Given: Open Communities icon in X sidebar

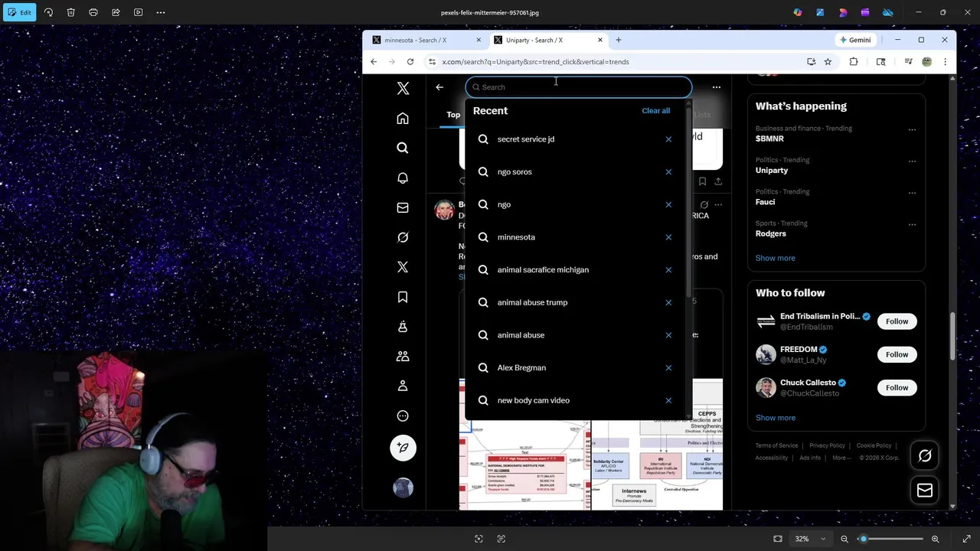Looking at the screenshot, I should click(x=403, y=357).
